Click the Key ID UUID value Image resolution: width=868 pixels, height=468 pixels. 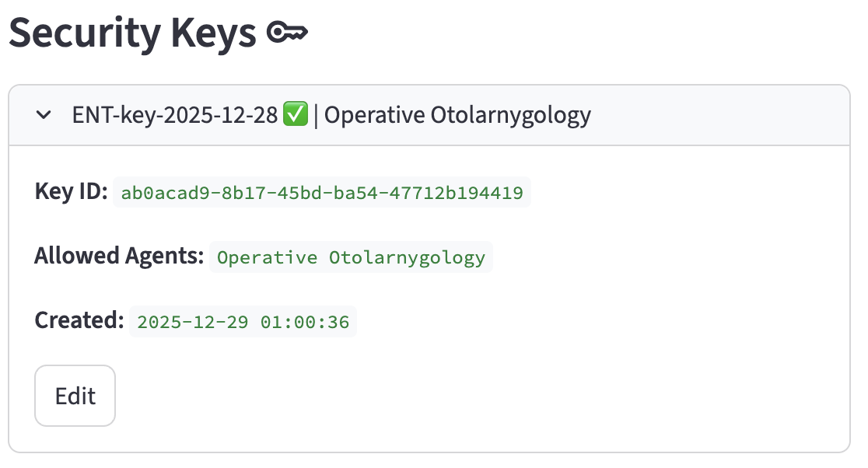pyautogui.click(x=322, y=192)
